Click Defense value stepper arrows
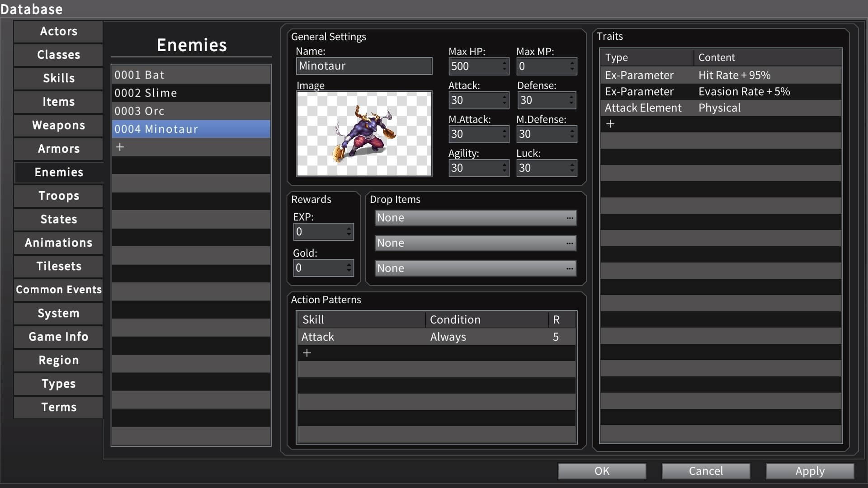 point(572,100)
